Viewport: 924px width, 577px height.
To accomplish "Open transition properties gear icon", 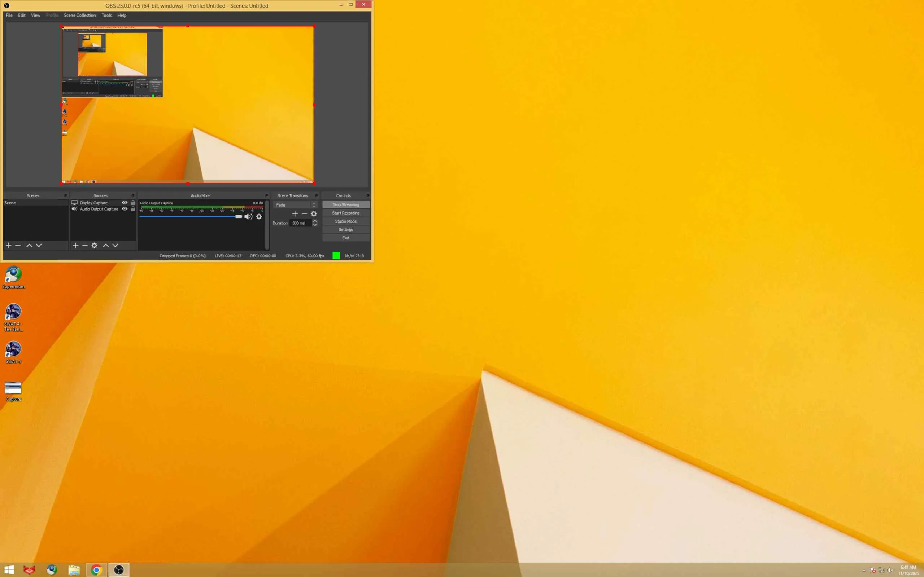I will pyautogui.click(x=314, y=214).
